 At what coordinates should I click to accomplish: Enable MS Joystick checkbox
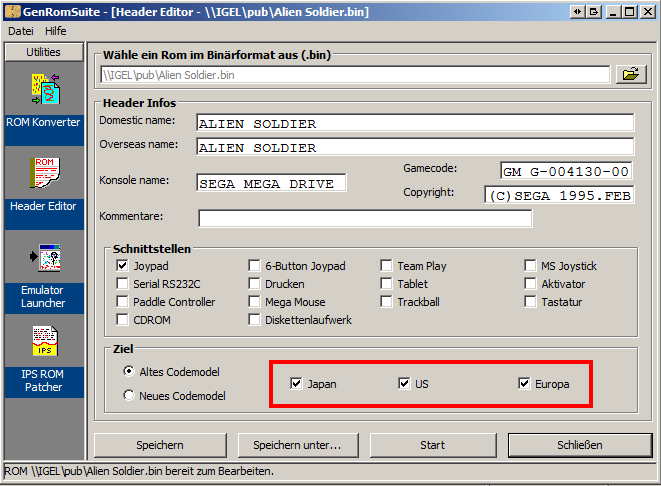[530, 266]
